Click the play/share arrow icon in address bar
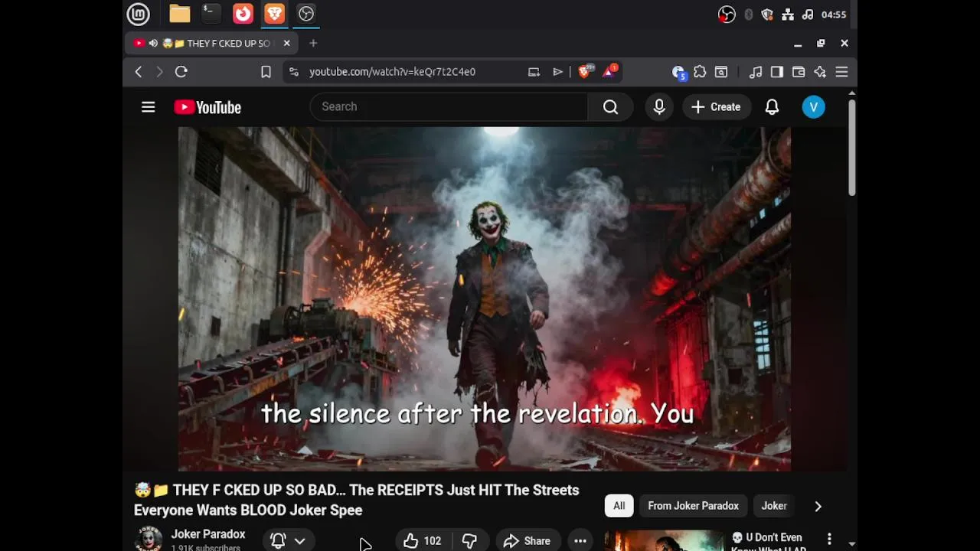980x551 pixels. tap(557, 71)
